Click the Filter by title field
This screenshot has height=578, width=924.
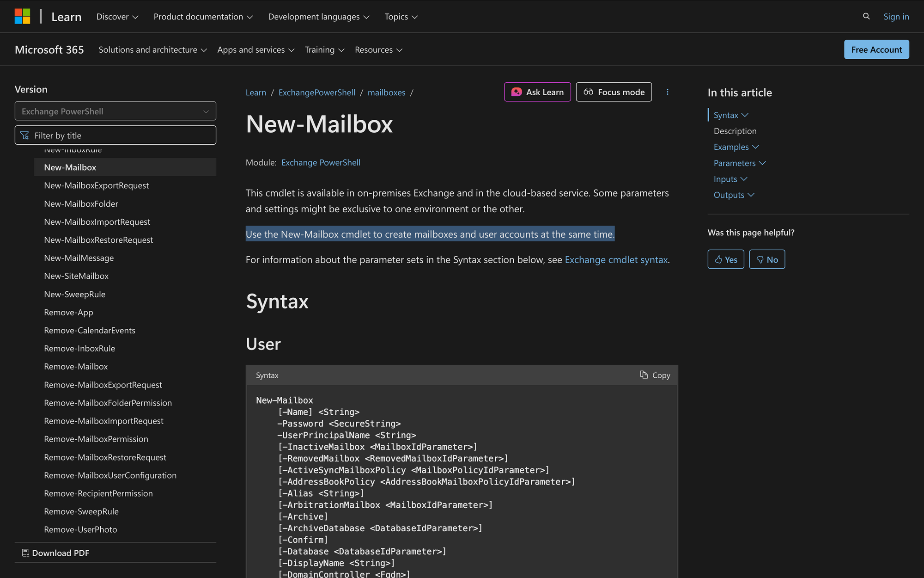(115, 135)
